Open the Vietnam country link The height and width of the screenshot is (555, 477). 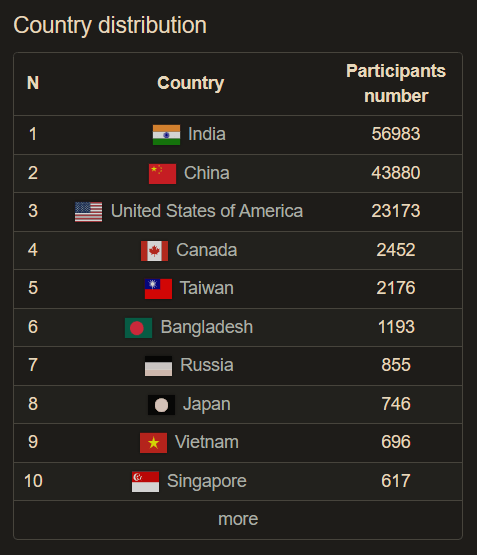pyautogui.click(x=207, y=442)
